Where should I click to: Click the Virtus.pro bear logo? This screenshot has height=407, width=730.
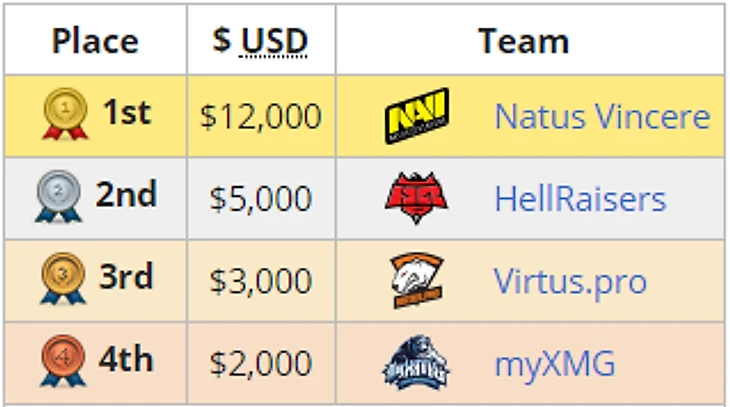point(417,280)
